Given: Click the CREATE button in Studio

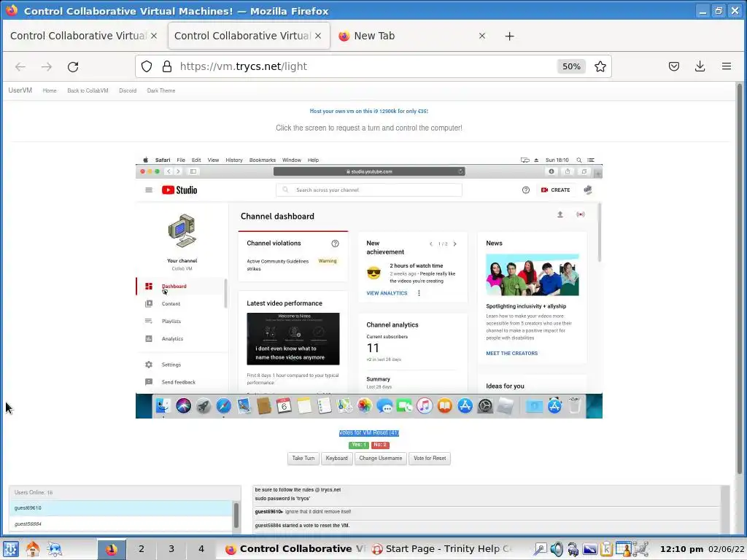Looking at the screenshot, I should (x=556, y=190).
